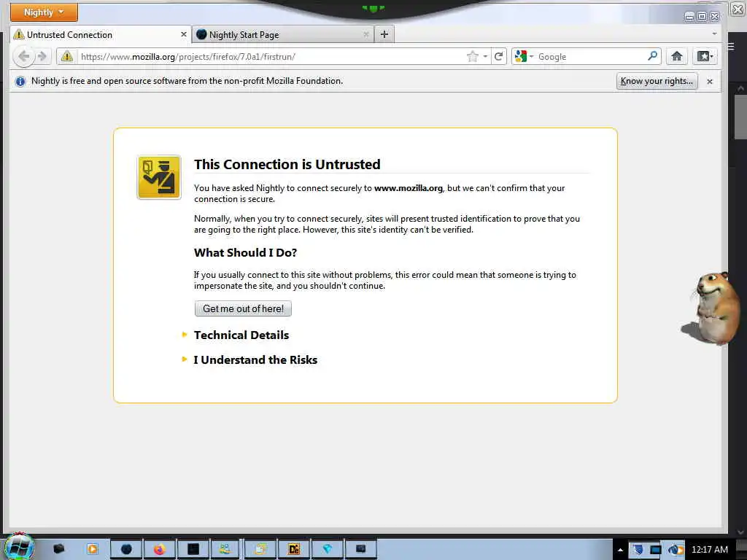This screenshot has height=560, width=747.
Task: Open the bookmarks menu button
Action: pos(705,57)
